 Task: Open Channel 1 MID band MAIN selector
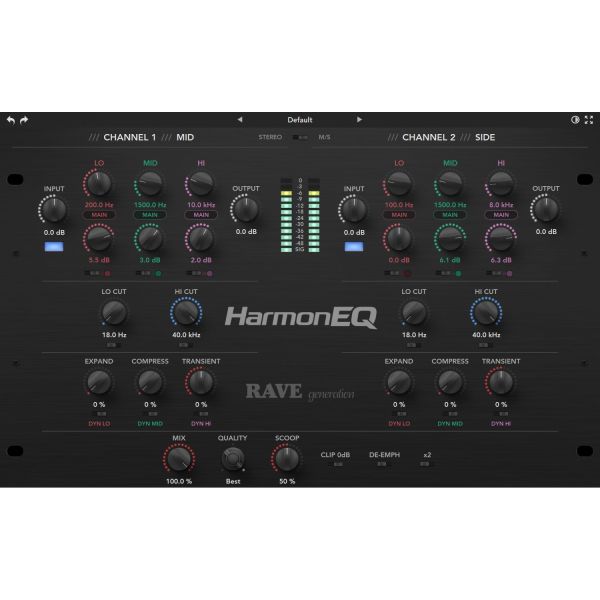[150, 215]
